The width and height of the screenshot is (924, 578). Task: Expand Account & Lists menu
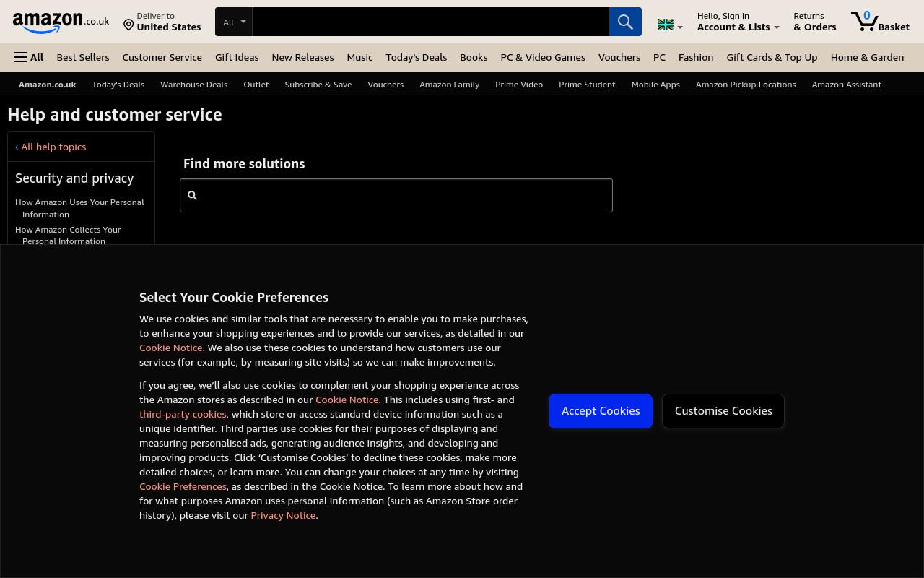[x=738, y=22]
